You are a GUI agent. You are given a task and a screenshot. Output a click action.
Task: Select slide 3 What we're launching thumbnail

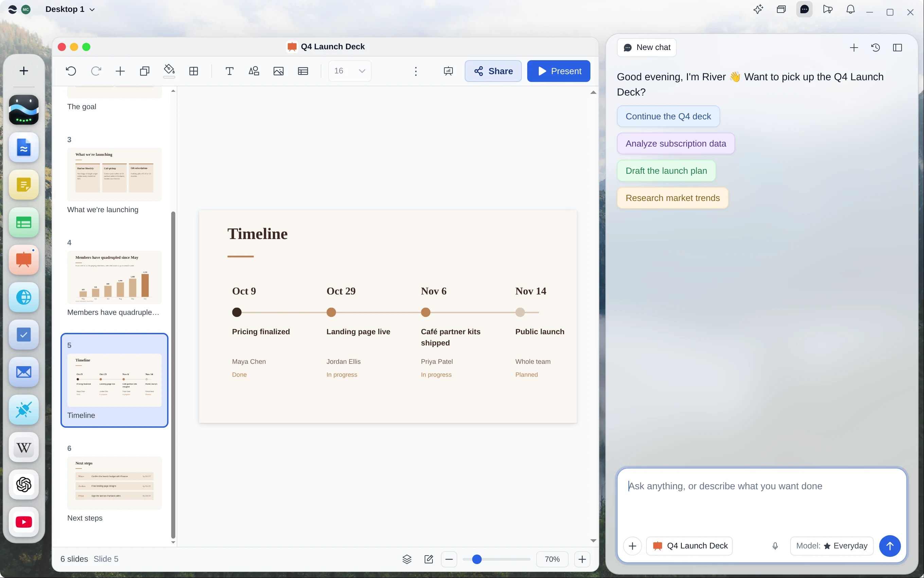pos(114,174)
